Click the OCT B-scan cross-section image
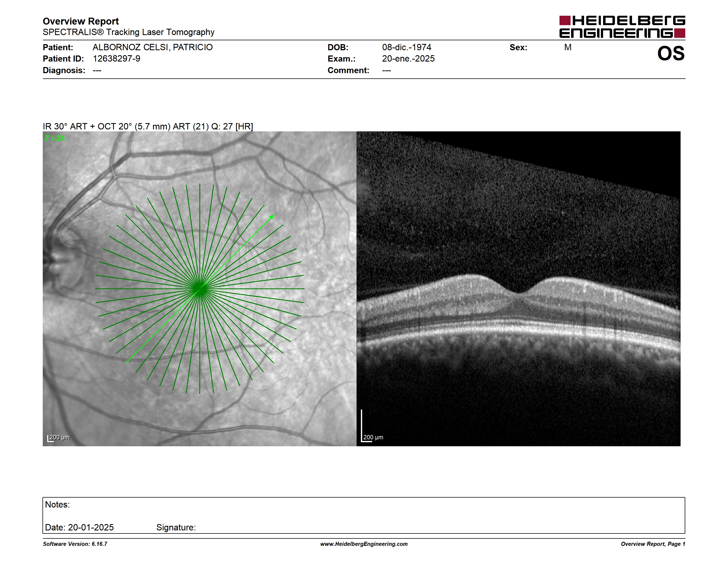728x563 pixels. (x=519, y=289)
